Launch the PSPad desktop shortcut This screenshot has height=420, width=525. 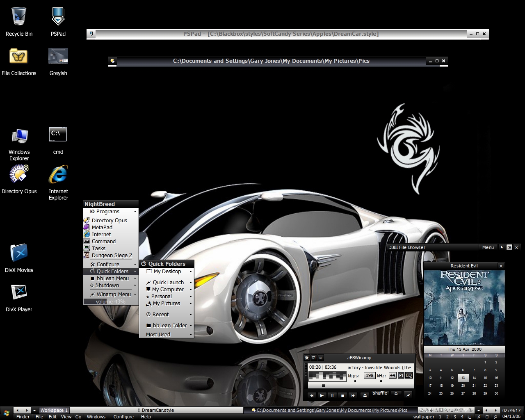pos(58,22)
